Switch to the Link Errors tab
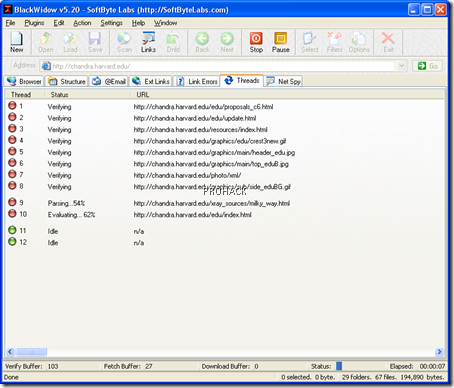The width and height of the screenshot is (454, 388). 196,81
